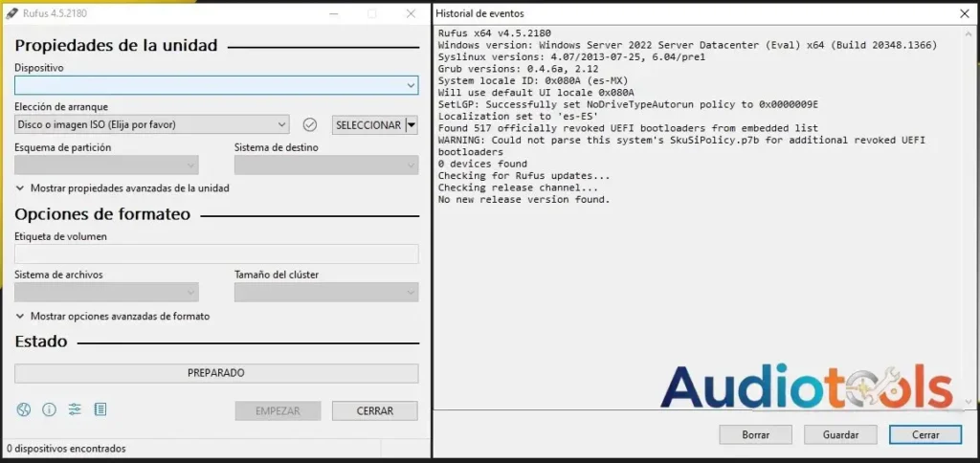Click the checksum checkmark icon

point(310,125)
